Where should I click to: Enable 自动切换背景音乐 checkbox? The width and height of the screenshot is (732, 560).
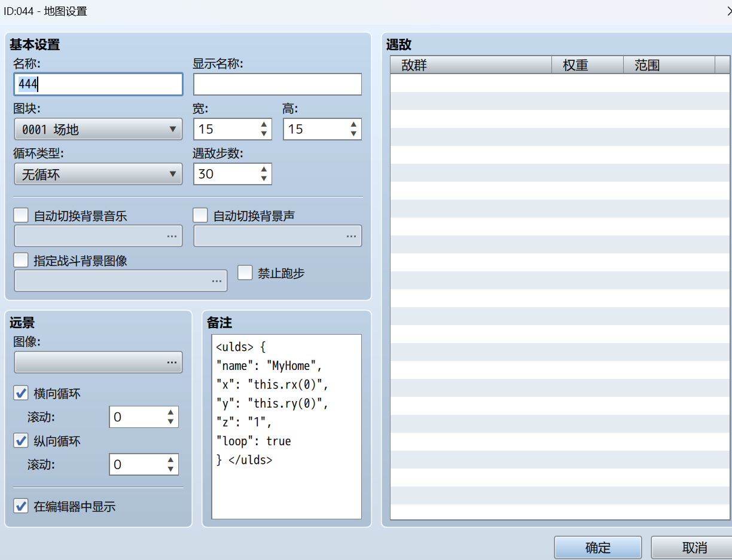point(21,215)
